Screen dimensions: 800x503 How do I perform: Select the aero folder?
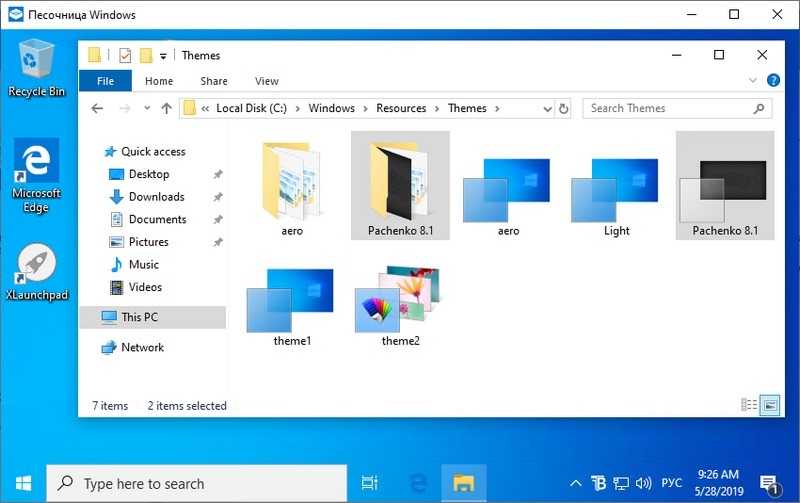(292, 186)
